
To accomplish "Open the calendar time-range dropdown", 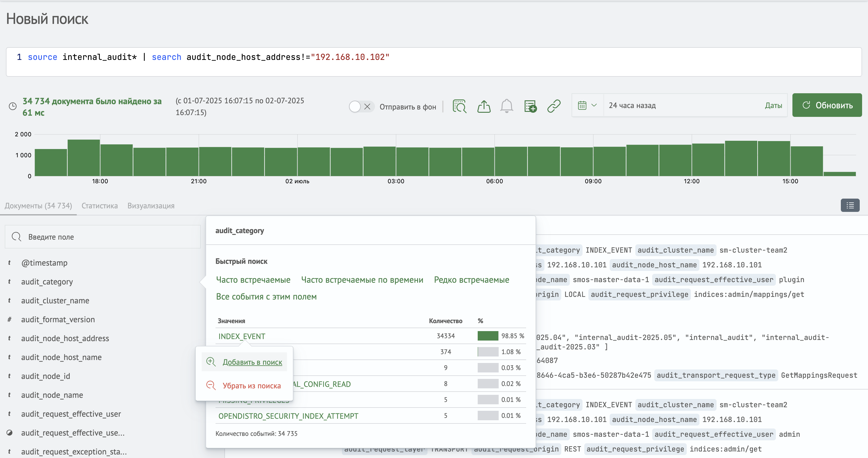I will point(587,105).
